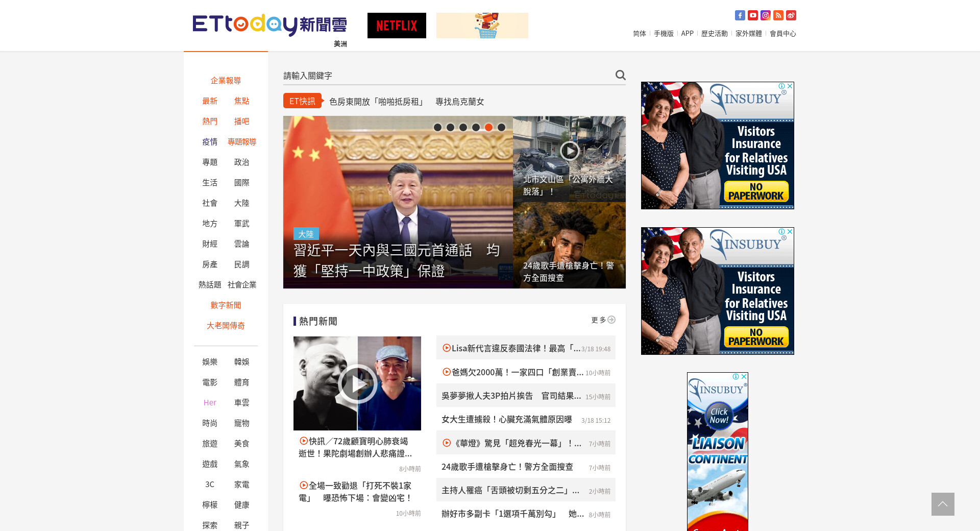This screenshot has width=980, height=531.
Task: Open the 政治 category in sidebar
Action: pyautogui.click(x=241, y=162)
